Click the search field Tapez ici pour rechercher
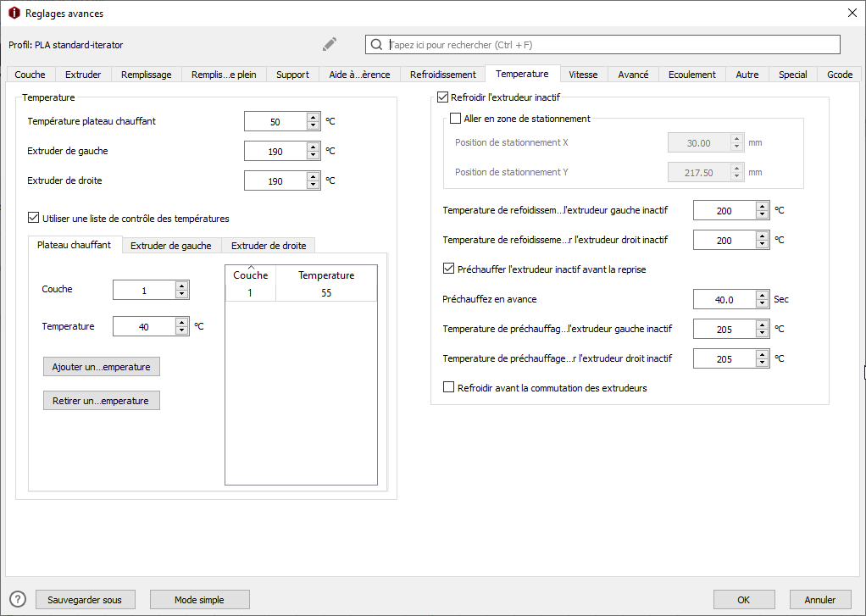 coord(602,45)
